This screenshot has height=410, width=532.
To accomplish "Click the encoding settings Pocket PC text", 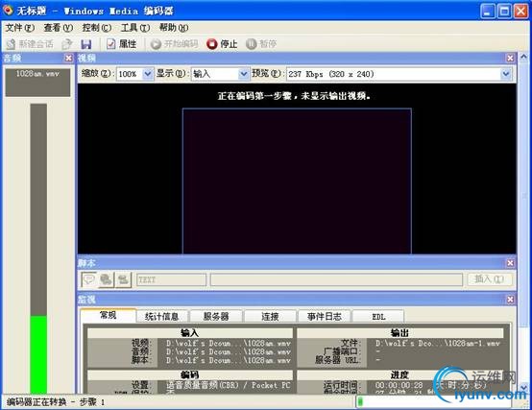I will pyautogui.click(x=228, y=385).
